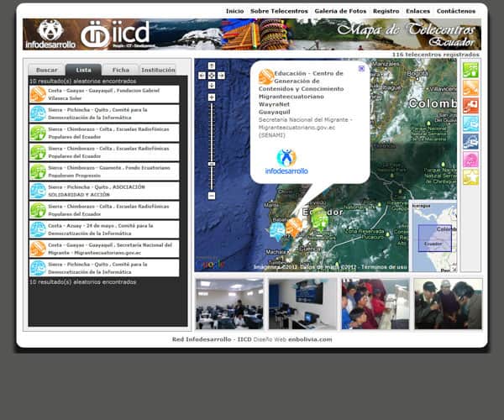Screen dimensions: 504x420
Task: Click the Red Infodesarrollo - IICD footer text
Action: (212, 339)
